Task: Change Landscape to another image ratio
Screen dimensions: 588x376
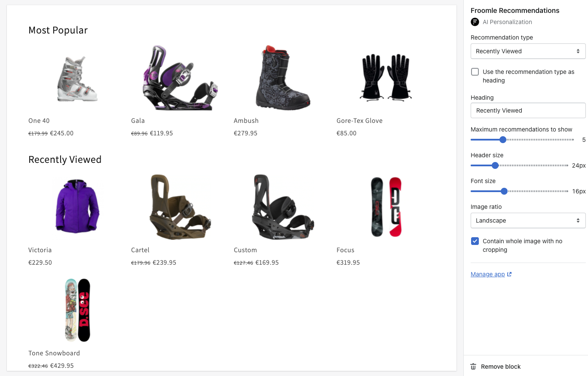Action: pyautogui.click(x=528, y=220)
